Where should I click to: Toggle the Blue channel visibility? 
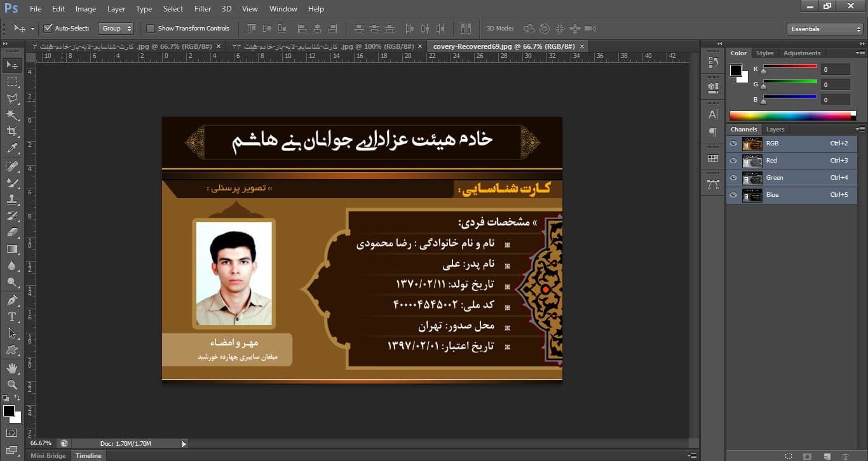point(733,195)
